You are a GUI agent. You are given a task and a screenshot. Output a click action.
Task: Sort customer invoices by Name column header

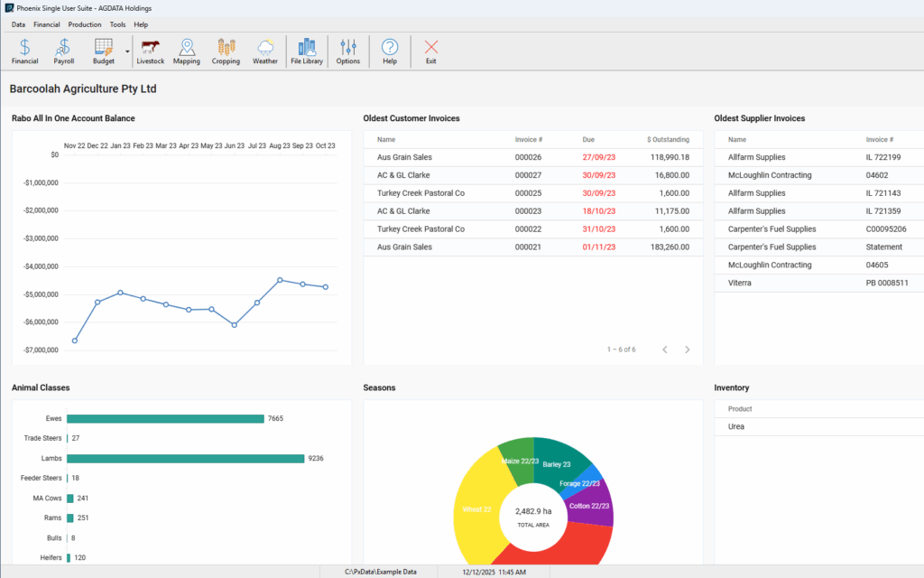pyautogui.click(x=386, y=140)
